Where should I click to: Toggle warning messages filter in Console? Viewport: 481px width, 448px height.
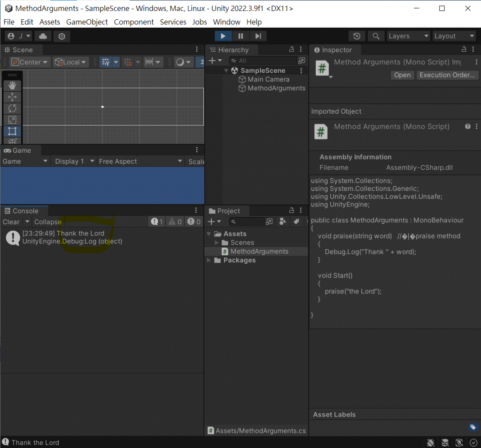coord(175,222)
